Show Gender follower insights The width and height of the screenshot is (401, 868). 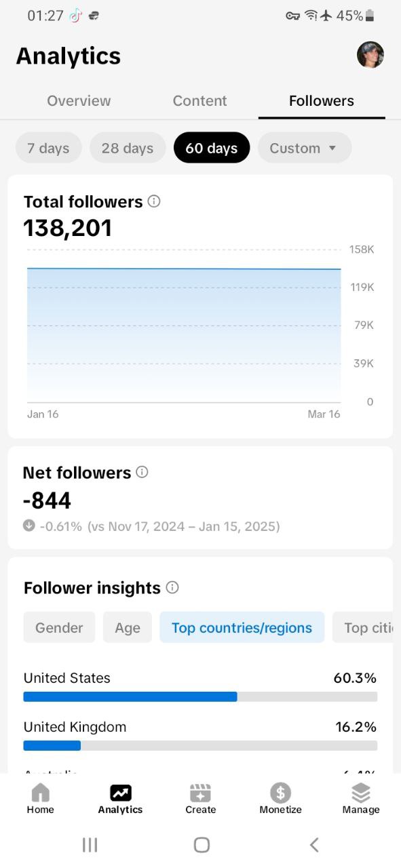pyautogui.click(x=59, y=627)
